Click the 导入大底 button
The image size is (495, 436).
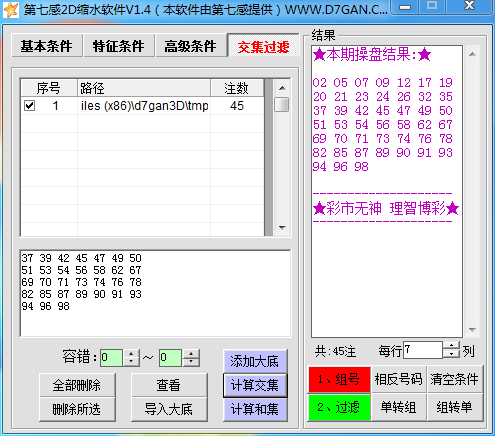169,409
